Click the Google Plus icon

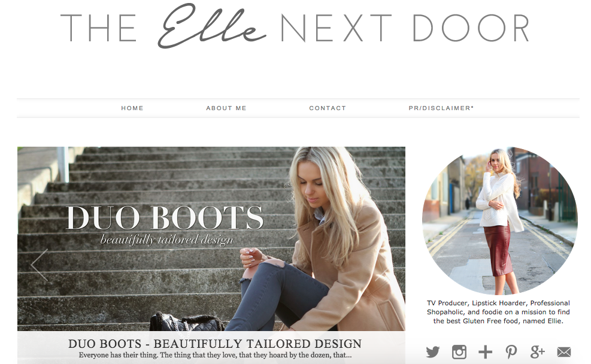538,351
